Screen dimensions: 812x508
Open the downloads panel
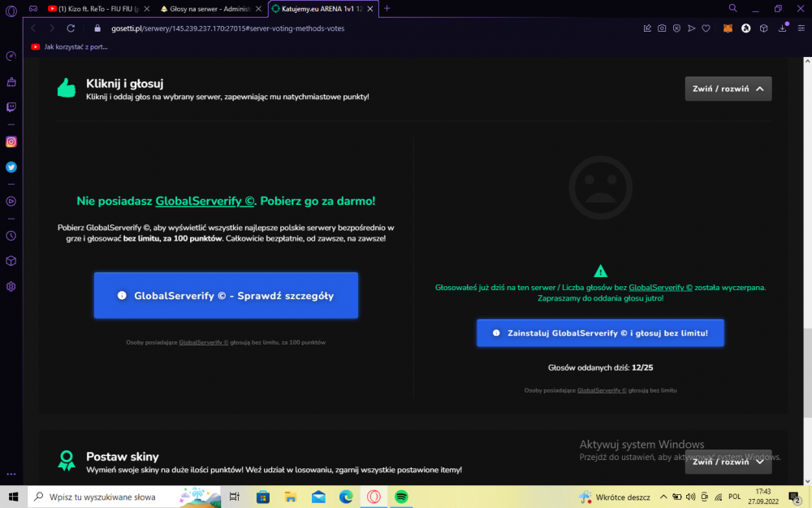point(783,28)
